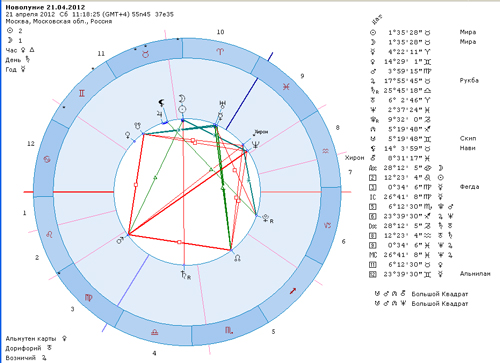Viewport: 500px width, 363px height.
Task: Click the star name Скип in the table
Action: [x=468, y=138]
